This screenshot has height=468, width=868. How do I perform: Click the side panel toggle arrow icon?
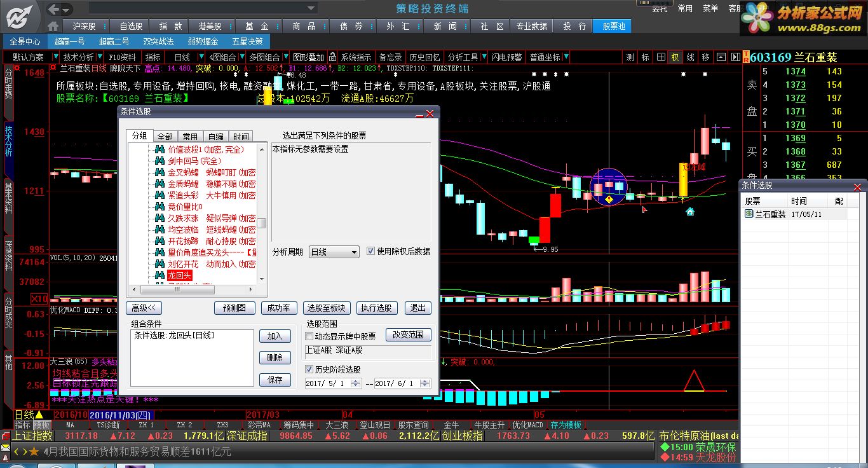[736, 57]
